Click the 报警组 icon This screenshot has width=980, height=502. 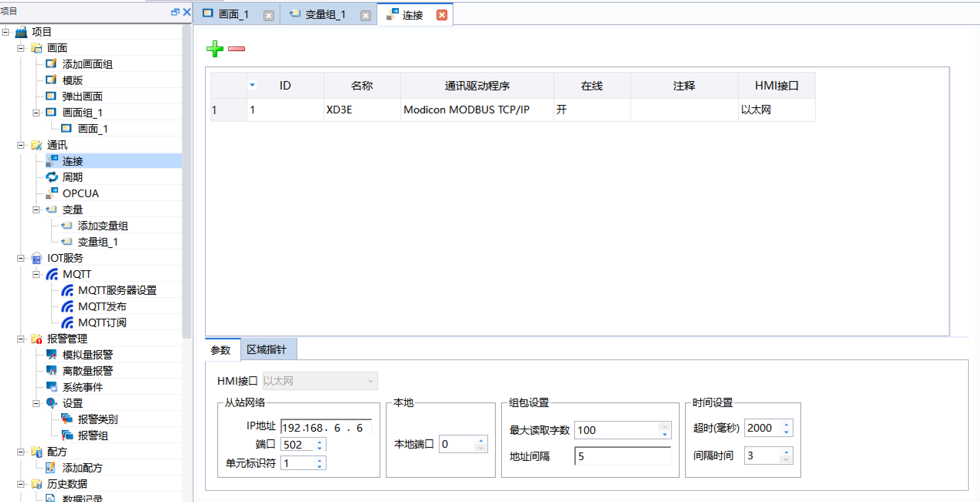pyautogui.click(x=67, y=435)
